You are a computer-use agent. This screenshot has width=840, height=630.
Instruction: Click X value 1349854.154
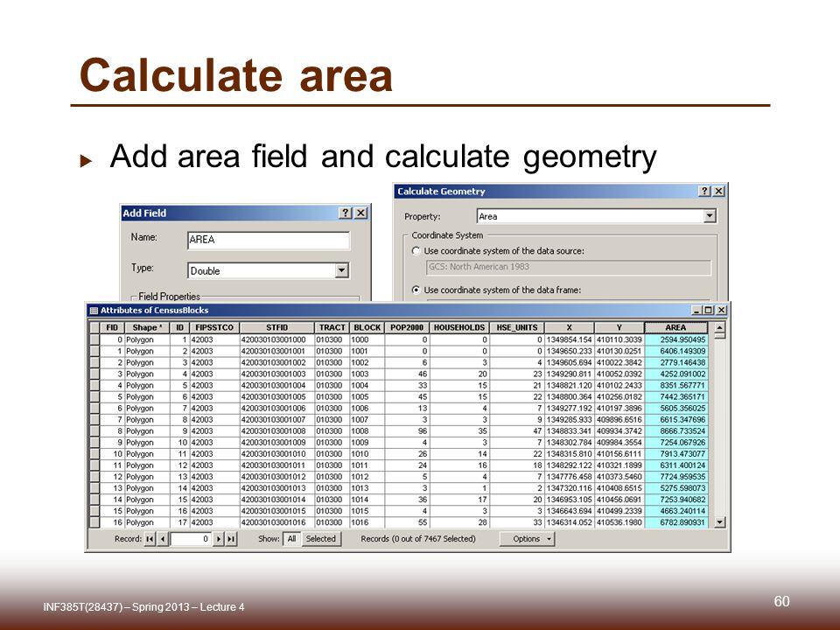point(570,339)
